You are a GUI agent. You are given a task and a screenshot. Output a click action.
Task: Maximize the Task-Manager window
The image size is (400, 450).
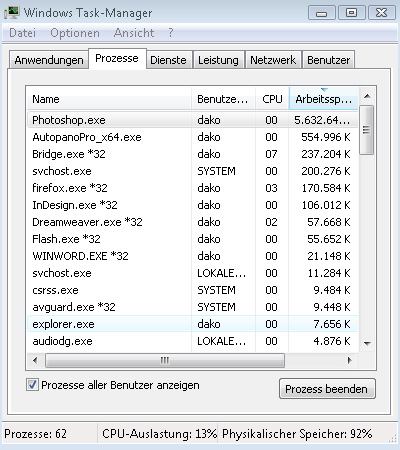[x=351, y=13]
